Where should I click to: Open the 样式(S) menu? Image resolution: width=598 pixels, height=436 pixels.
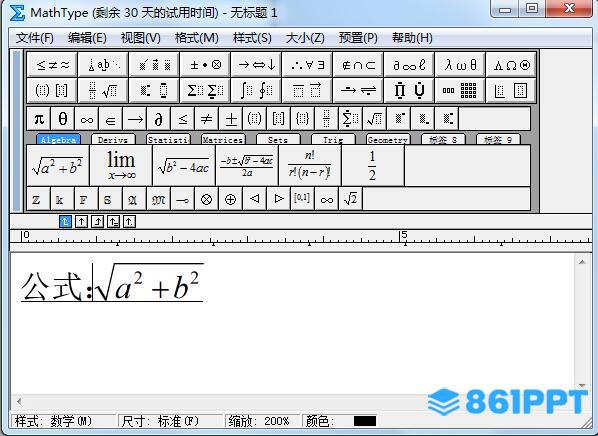(252, 38)
